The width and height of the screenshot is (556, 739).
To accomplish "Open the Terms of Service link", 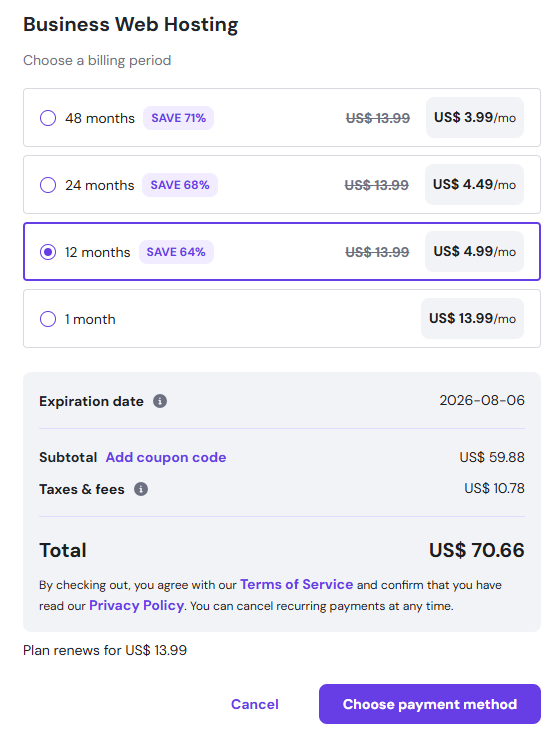I will click(x=296, y=584).
